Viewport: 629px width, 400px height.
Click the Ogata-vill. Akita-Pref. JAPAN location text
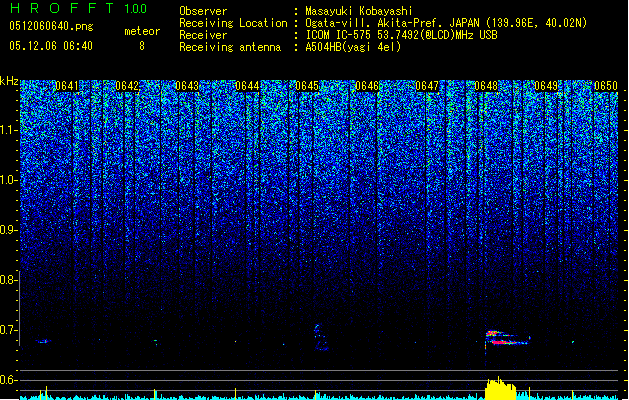(446, 23)
